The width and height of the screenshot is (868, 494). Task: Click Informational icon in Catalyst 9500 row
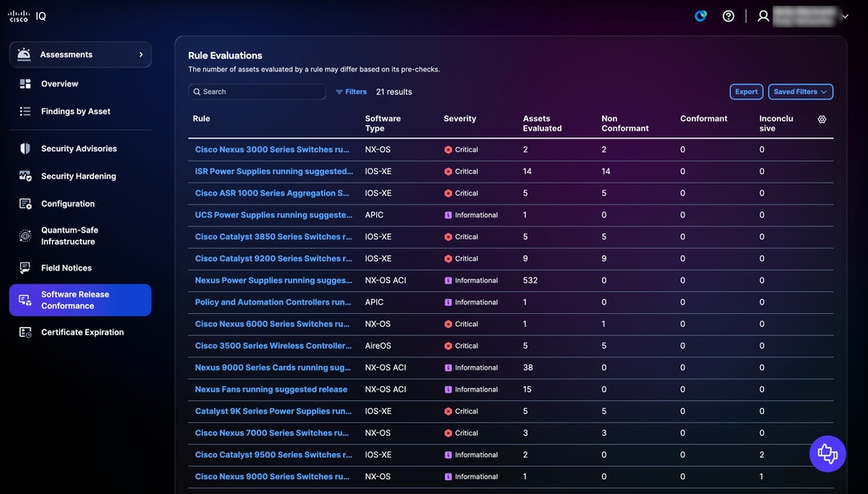click(x=448, y=455)
